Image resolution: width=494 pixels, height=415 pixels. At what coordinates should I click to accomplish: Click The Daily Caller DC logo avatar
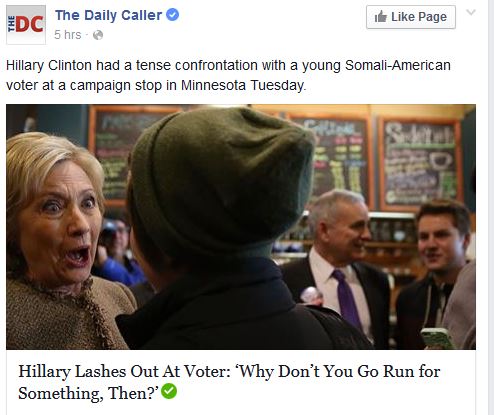point(26,25)
